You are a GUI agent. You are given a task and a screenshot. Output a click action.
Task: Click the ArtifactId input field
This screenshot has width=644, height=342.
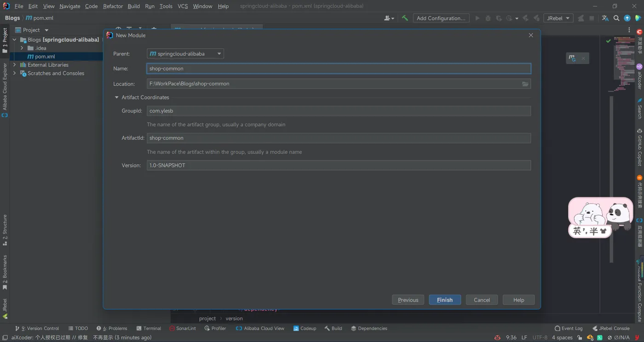pos(339,138)
